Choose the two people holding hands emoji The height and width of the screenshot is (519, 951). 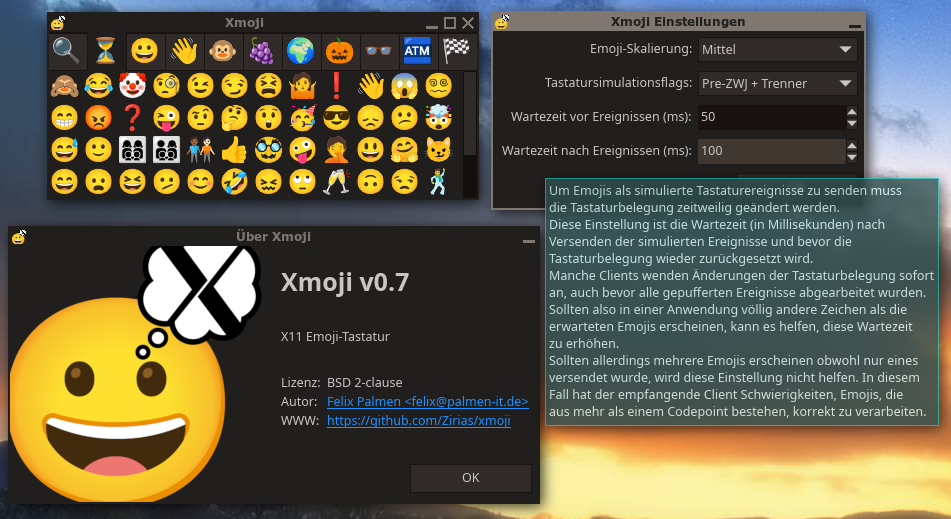[200, 149]
